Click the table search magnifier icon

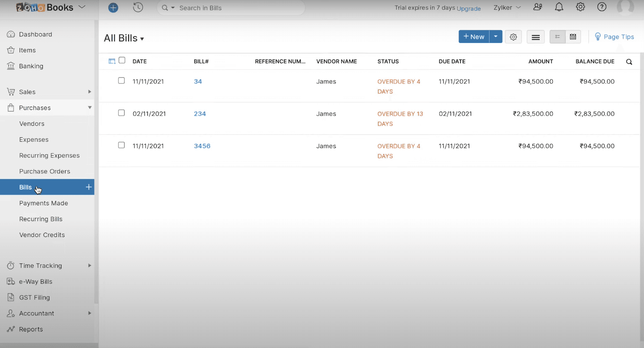[629, 62]
